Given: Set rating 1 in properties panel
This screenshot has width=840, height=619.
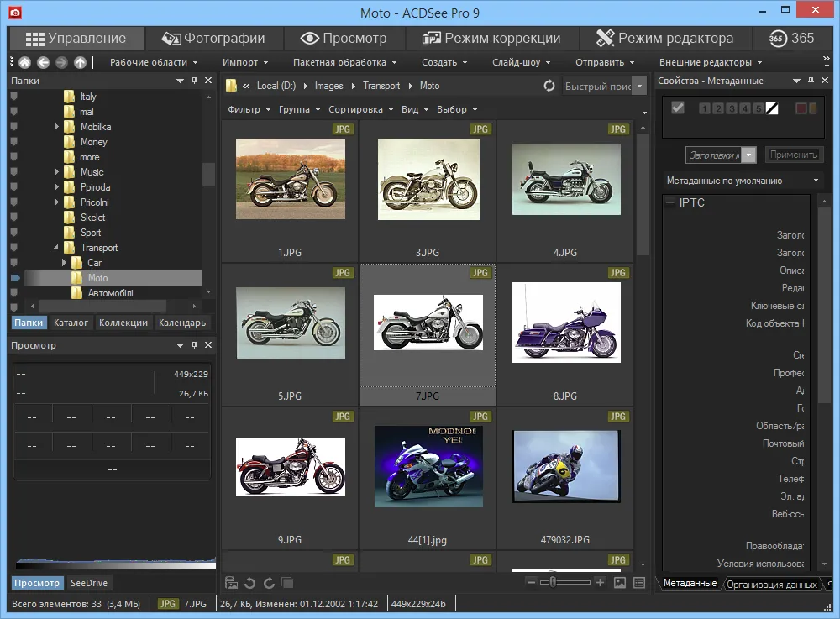Looking at the screenshot, I should (x=705, y=108).
